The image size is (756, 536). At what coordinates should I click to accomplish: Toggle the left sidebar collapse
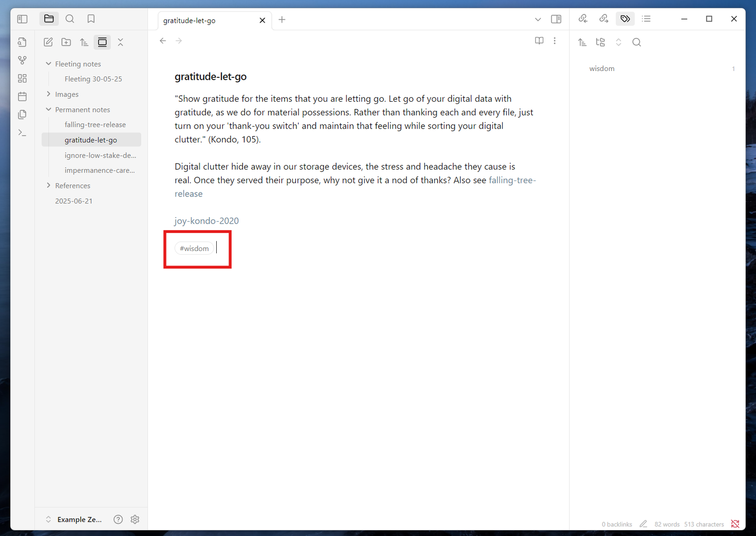point(22,19)
